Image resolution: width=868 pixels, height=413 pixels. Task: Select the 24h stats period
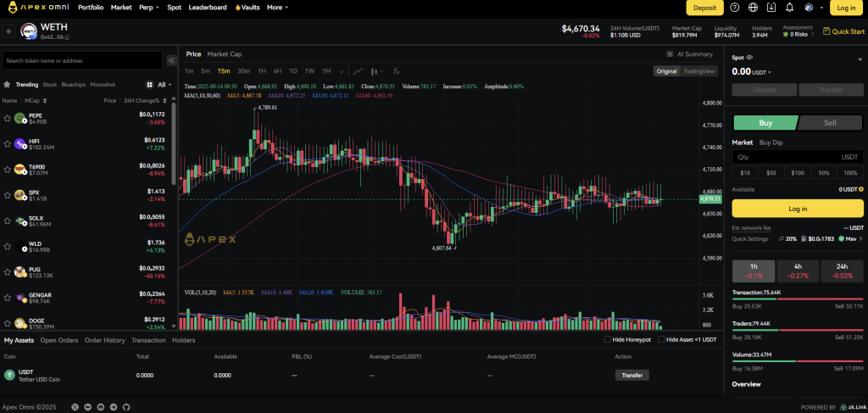(842, 271)
